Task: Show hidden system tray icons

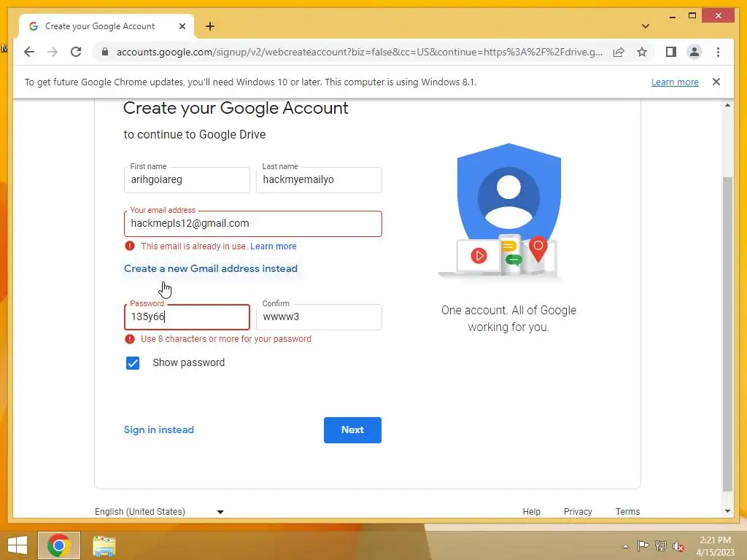Action: coord(625,546)
